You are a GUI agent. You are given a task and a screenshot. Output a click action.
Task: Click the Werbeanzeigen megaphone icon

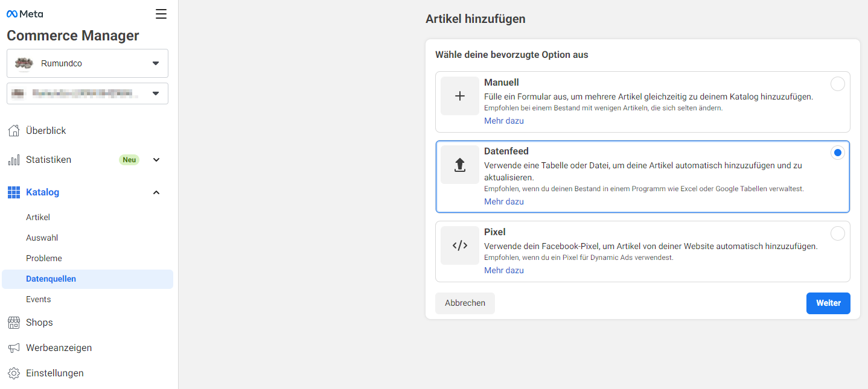13,347
